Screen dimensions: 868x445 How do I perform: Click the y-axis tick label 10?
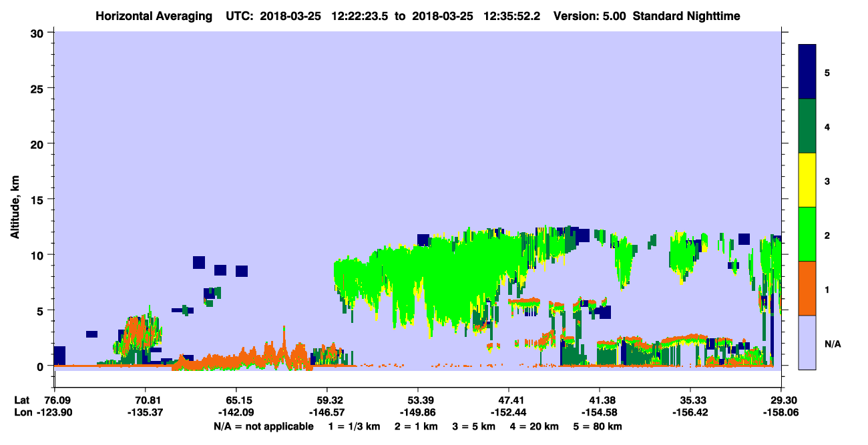(38, 255)
